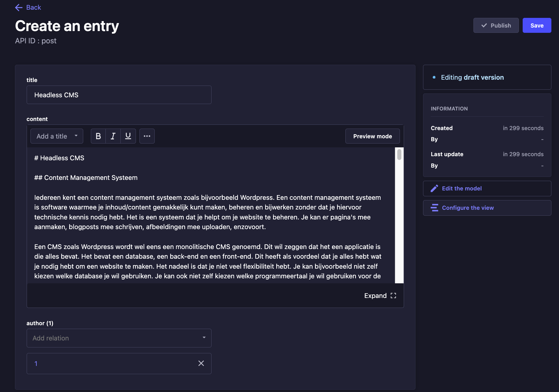Toggle underline formatting in the editor
The image size is (559, 392).
[128, 136]
